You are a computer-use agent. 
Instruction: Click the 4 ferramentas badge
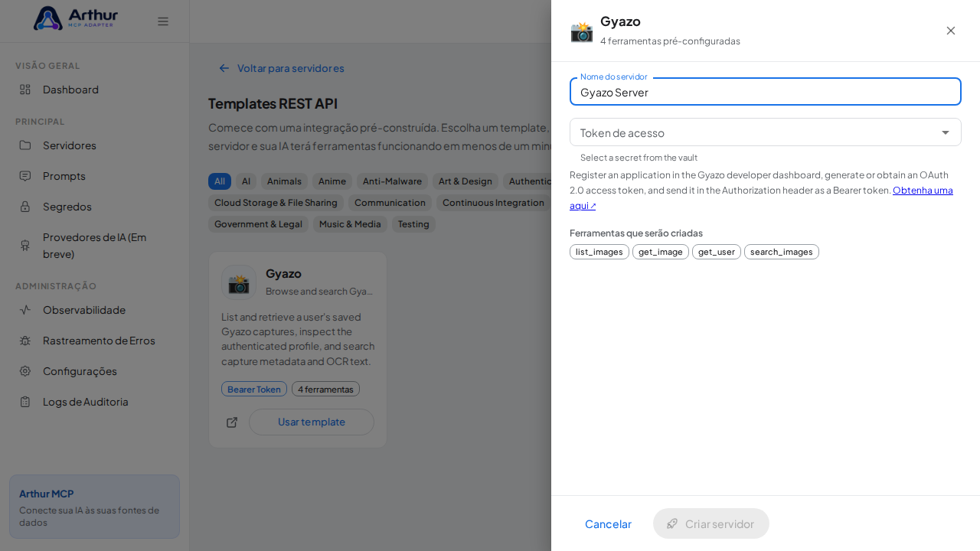325,389
